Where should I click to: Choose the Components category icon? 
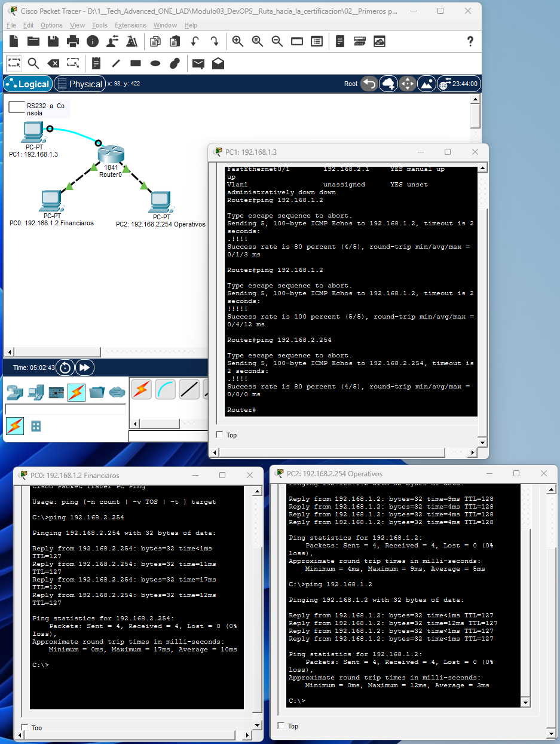pos(56,392)
